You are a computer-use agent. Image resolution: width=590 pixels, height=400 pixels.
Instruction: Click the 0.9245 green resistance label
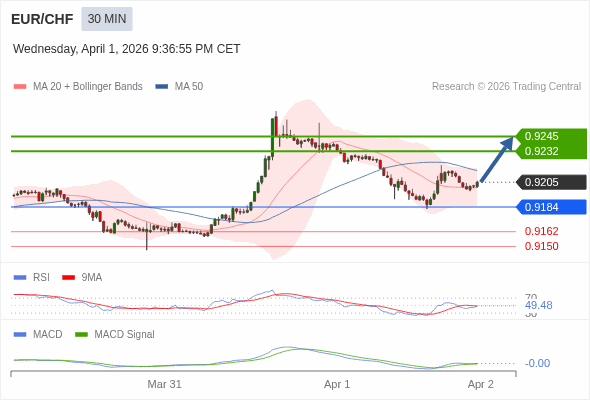click(551, 136)
